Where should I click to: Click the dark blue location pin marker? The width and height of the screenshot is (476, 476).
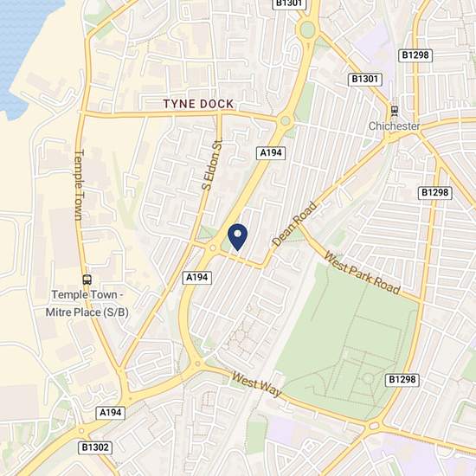pos(237,237)
